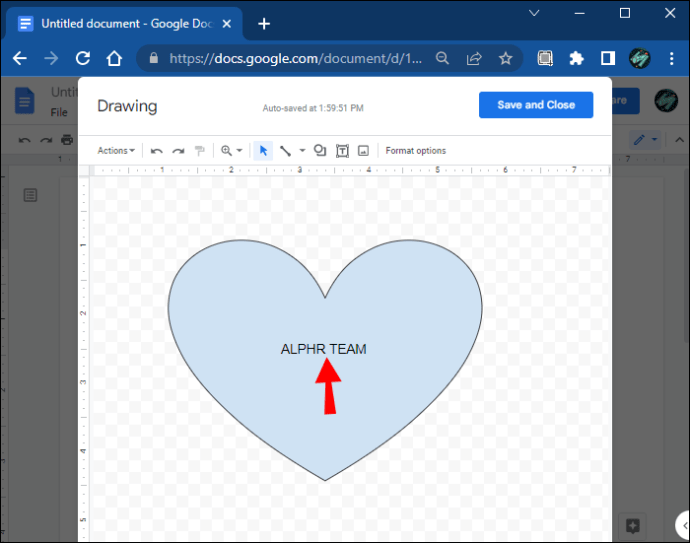
Task: Pick the Line tool
Action: (x=285, y=151)
